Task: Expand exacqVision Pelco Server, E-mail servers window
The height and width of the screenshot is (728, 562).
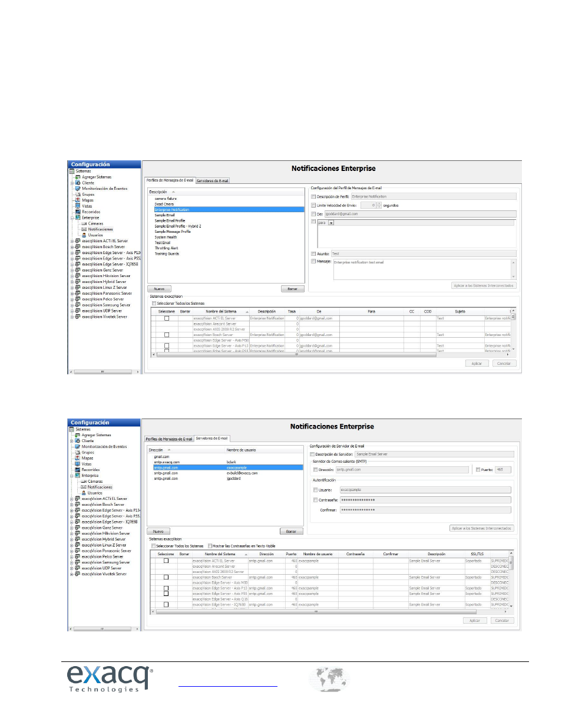Action: tap(71, 556)
